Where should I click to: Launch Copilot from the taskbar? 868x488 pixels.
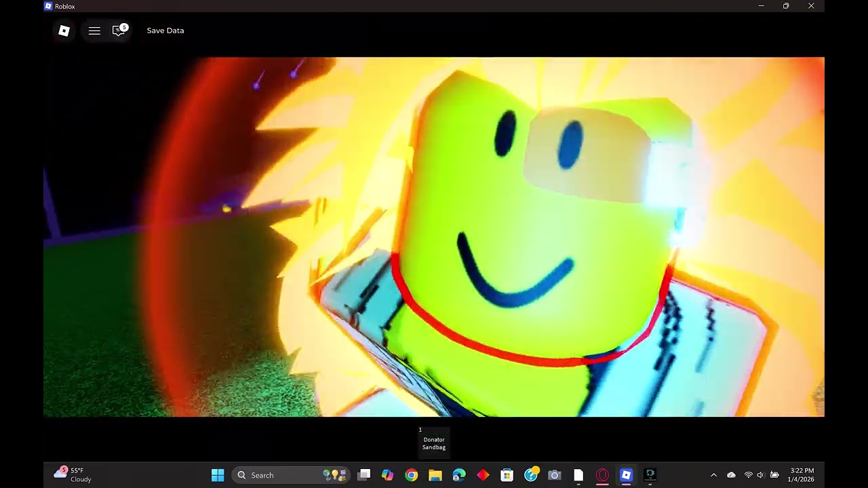[387, 475]
